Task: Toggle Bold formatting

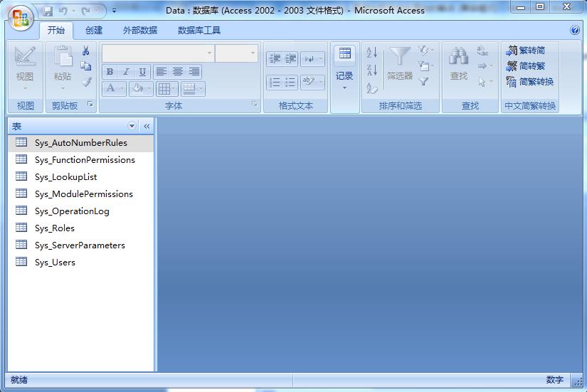Action: 110,72
